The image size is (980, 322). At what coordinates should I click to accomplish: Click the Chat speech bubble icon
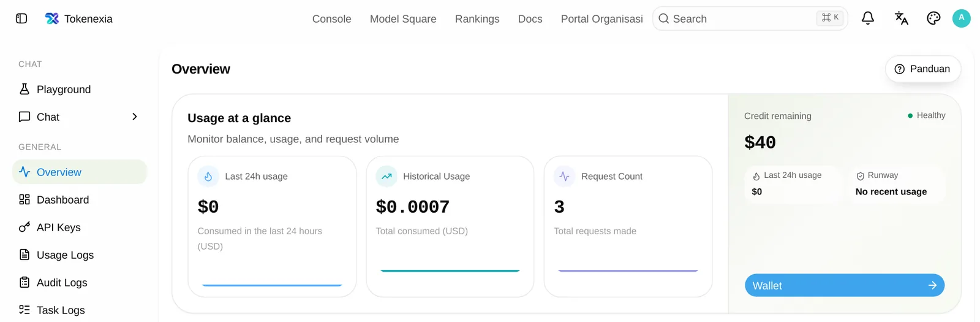24,117
